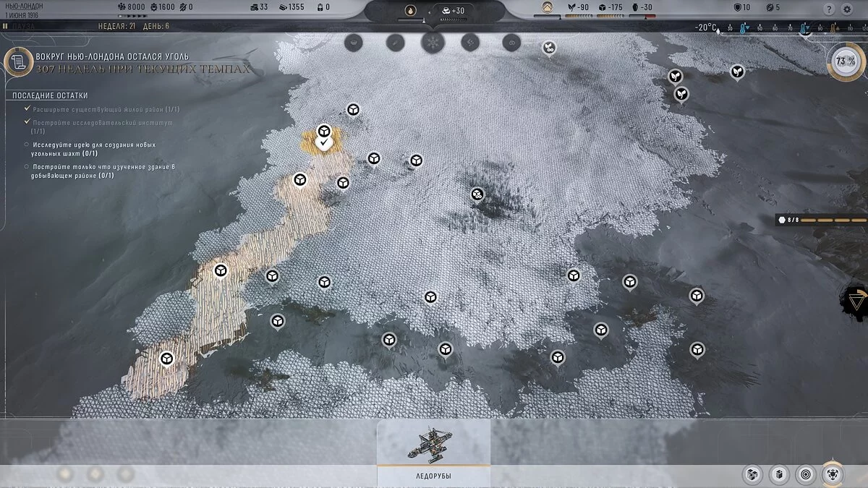Select the resource marker in the dark central patch
This screenshot has height=488, width=868.
click(477, 194)
